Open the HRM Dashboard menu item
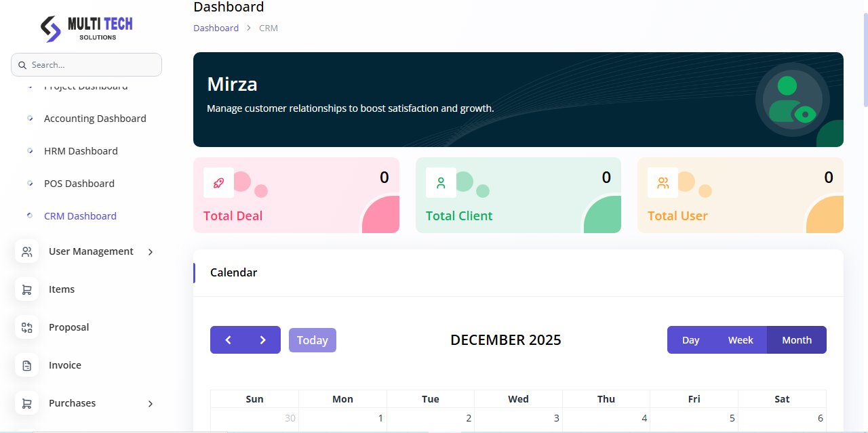 pos(81,151)
